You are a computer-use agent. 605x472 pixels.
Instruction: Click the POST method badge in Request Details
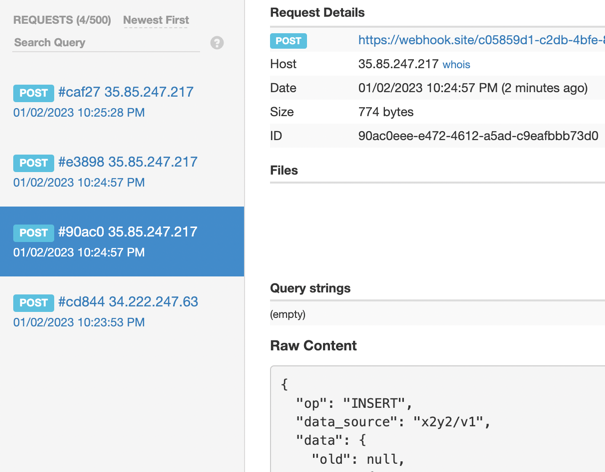tap(289, 41)
